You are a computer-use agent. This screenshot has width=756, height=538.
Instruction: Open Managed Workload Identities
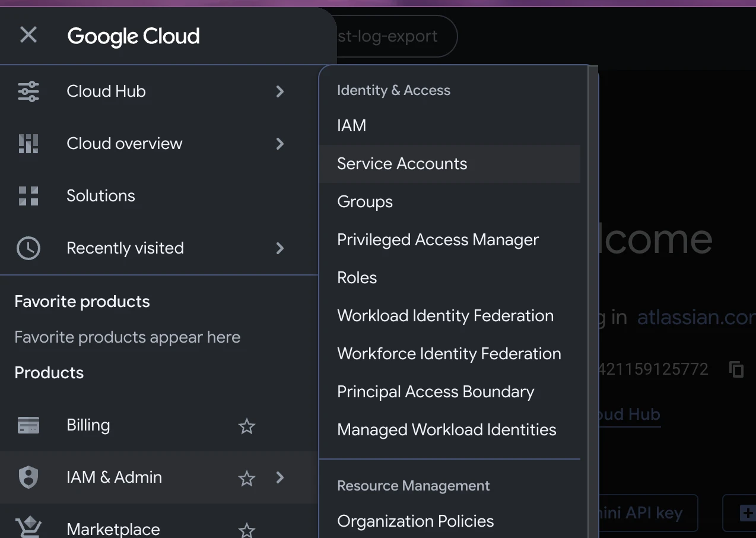450,430
